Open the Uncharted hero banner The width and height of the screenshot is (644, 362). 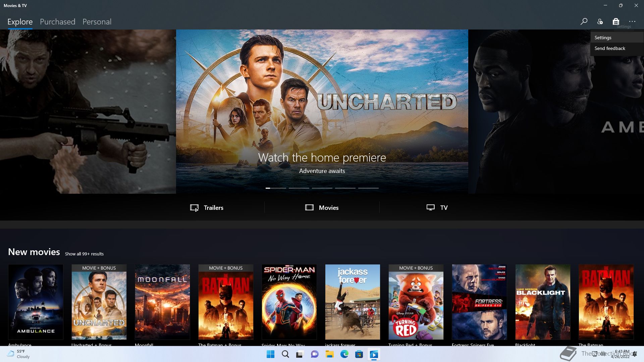click(x=322, y=111)
